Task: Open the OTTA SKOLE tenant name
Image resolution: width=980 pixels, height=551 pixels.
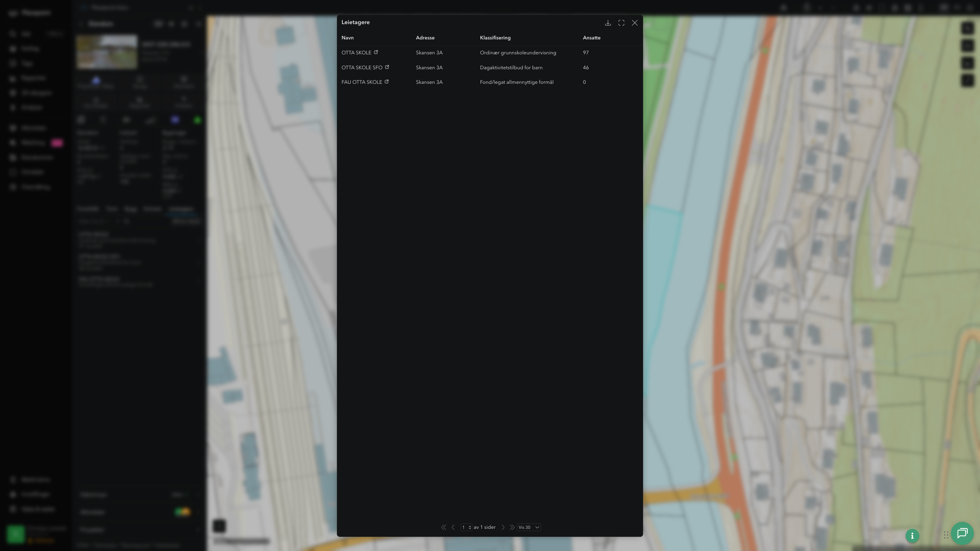Action: tap(356, 53)
